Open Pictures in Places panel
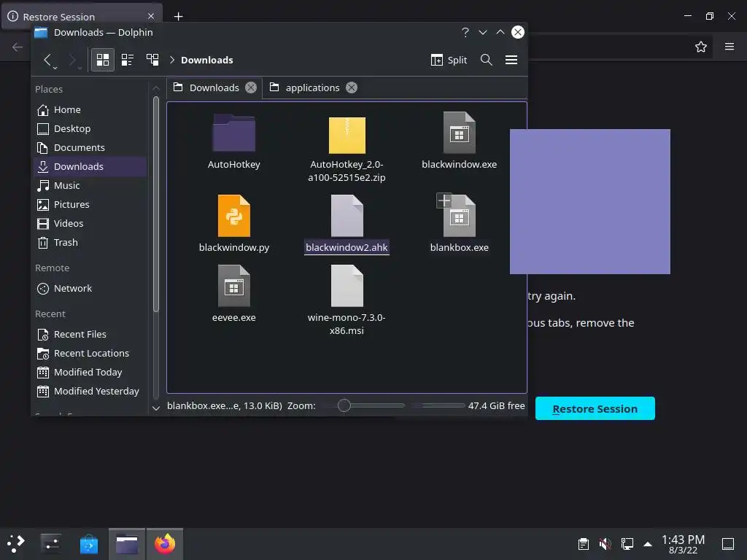Screen dimensions: 747x560 pyautogui.click(x=90, y=204)
